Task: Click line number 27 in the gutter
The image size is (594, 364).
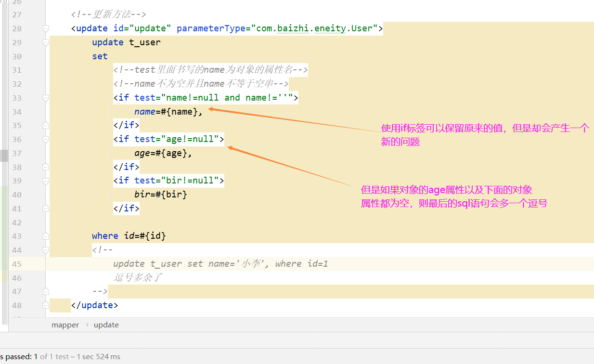Action: pyautogui.click(x=16, y=14)
